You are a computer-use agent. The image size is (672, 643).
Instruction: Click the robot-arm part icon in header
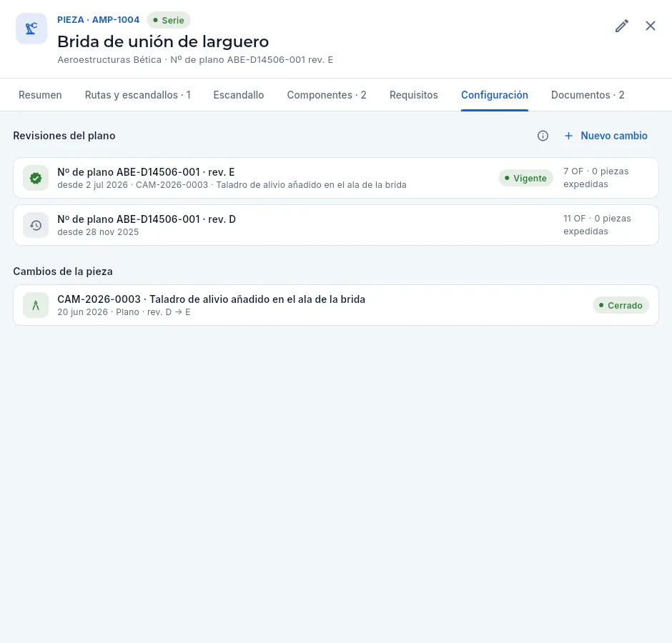[31, 29]
